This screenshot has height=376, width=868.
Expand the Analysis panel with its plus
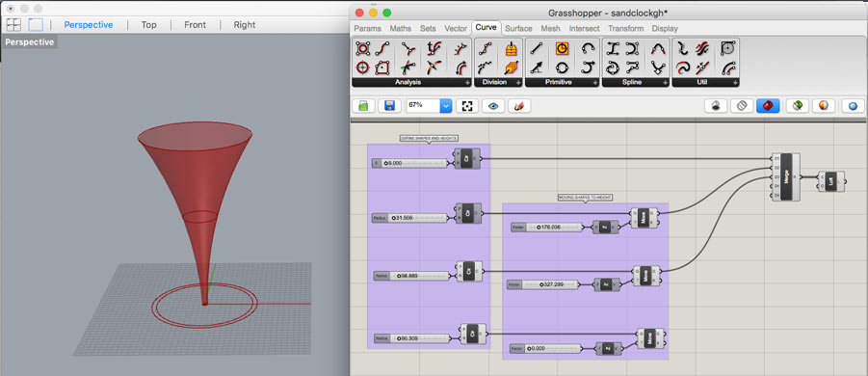coord(467,83)
